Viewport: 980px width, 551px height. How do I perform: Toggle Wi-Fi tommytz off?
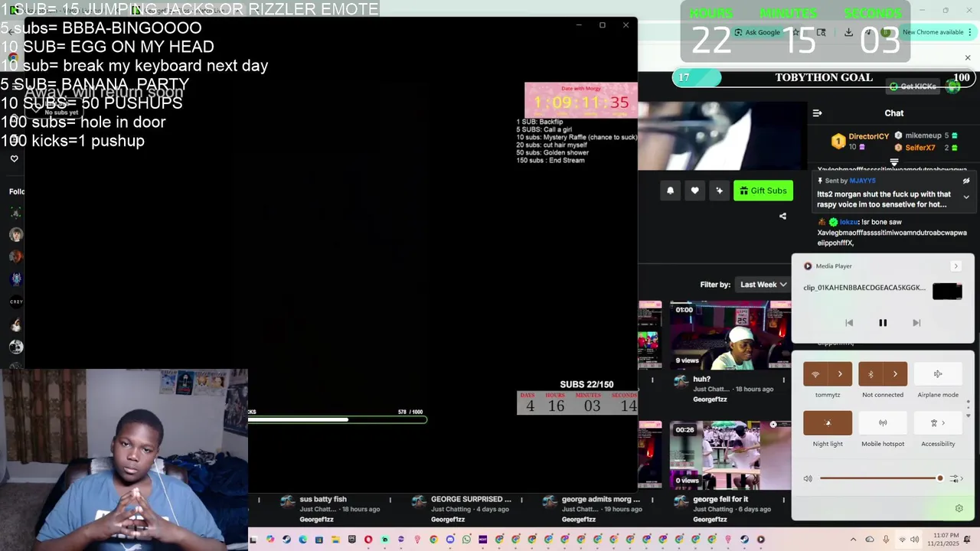point(815,374)
